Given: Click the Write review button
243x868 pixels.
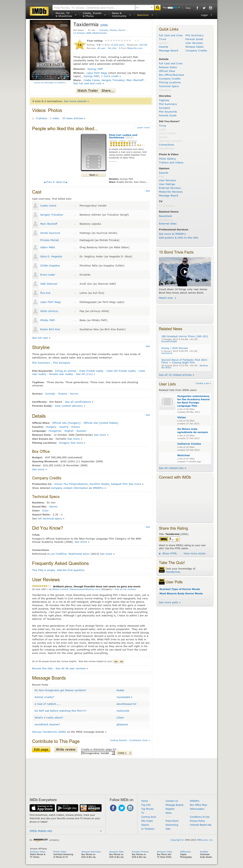Looking at the screenshot, I should point(66,749).
